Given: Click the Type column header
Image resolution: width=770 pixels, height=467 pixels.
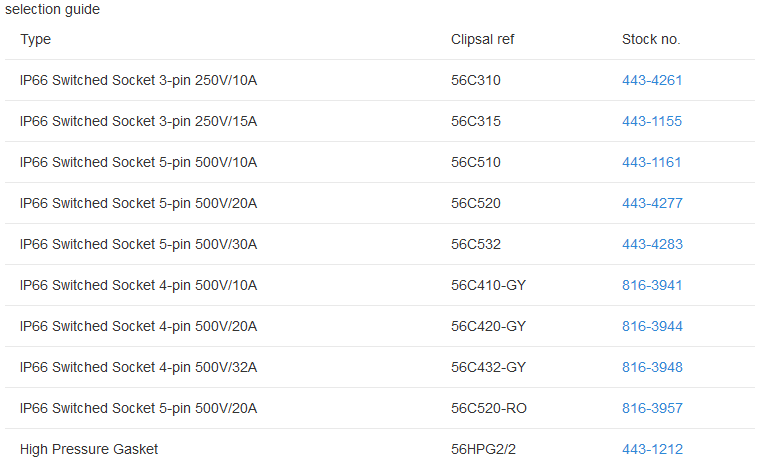Looking at the screenshot, I should [35, 40].
